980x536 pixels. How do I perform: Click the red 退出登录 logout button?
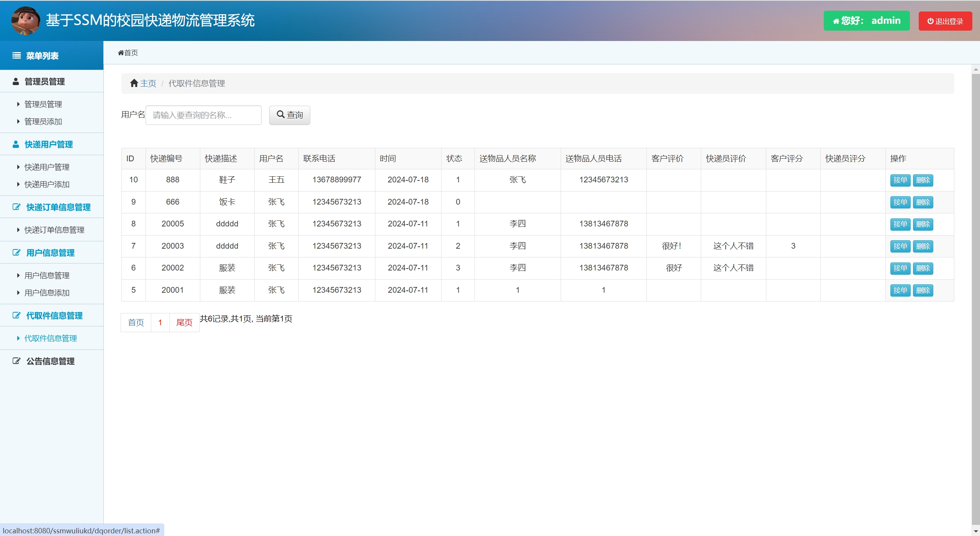pos(945,21)
